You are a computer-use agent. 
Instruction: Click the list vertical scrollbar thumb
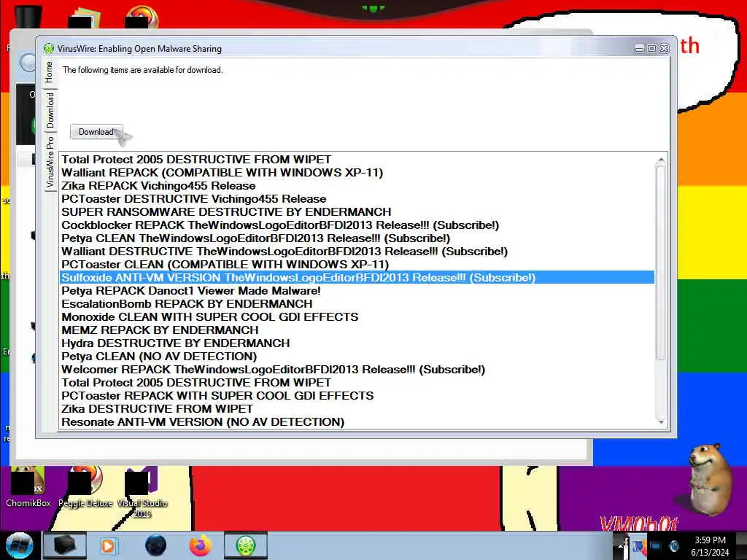point(661,261)
